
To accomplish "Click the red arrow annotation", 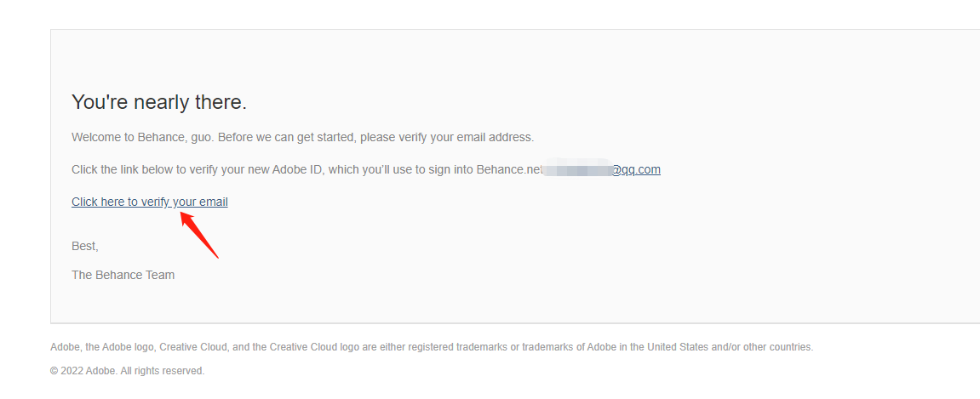I will coord(200,234).
